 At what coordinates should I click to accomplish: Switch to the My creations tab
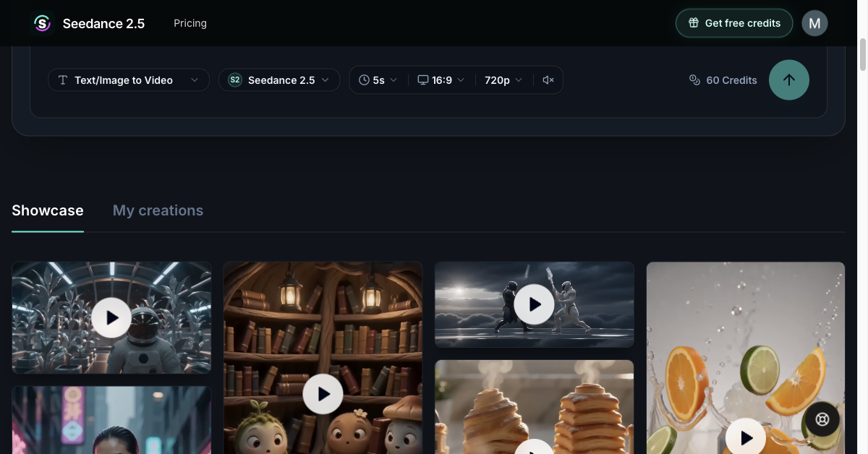point(158,210)
